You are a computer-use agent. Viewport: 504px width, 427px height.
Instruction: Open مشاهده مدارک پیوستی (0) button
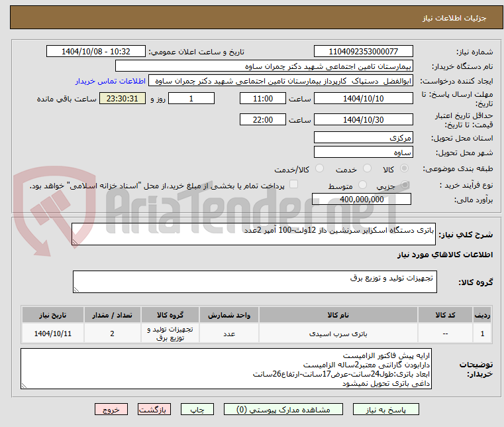point(283,409)
